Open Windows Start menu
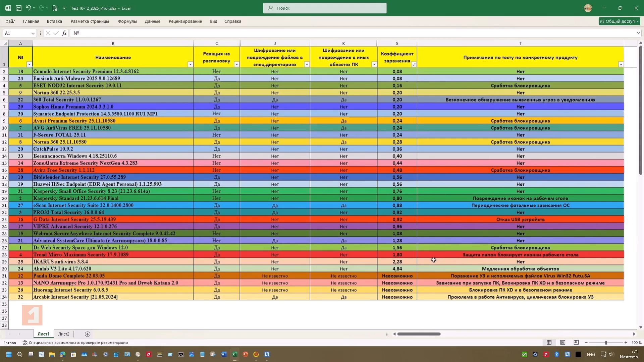This screenshot has width=644, height=362. (9, 354)
